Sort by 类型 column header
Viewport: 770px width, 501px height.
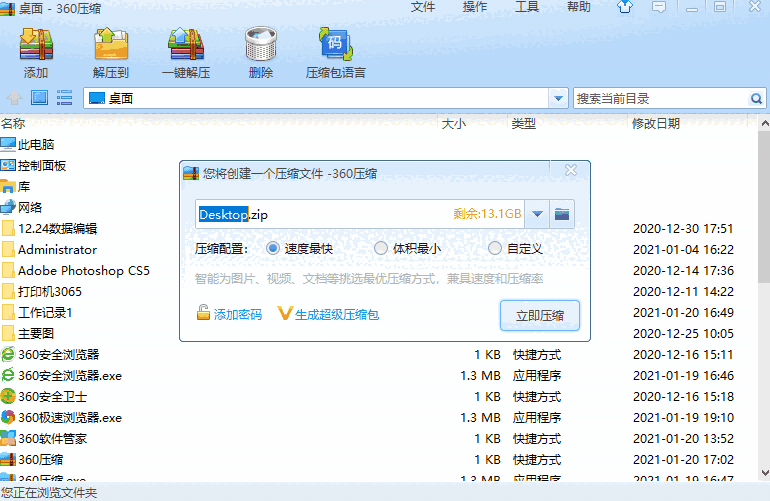click(x=523, y=123)
